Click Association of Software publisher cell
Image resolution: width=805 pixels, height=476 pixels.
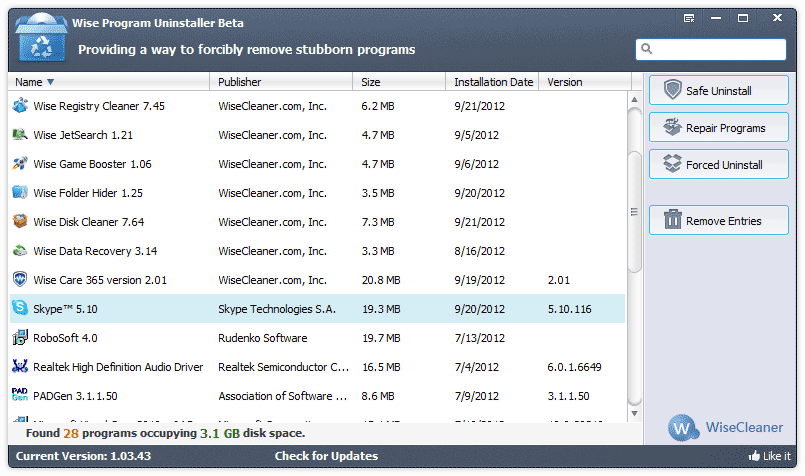click(x=282, y=396)
